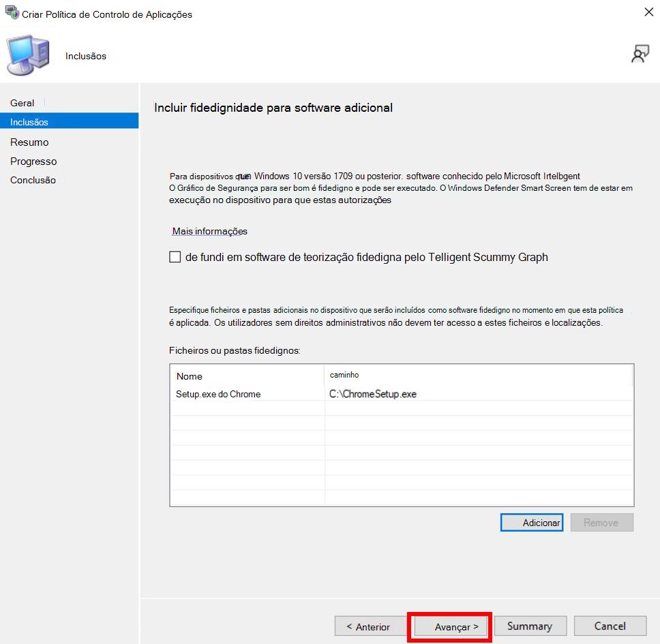Go to the Resumo step
Viewport: 660px width, 644px height.
pos(29,142)
